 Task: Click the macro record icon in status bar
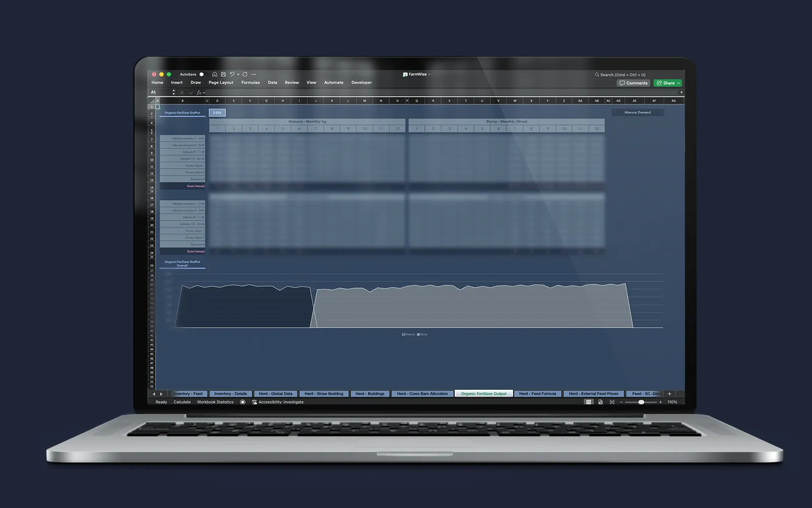[243, 402]
